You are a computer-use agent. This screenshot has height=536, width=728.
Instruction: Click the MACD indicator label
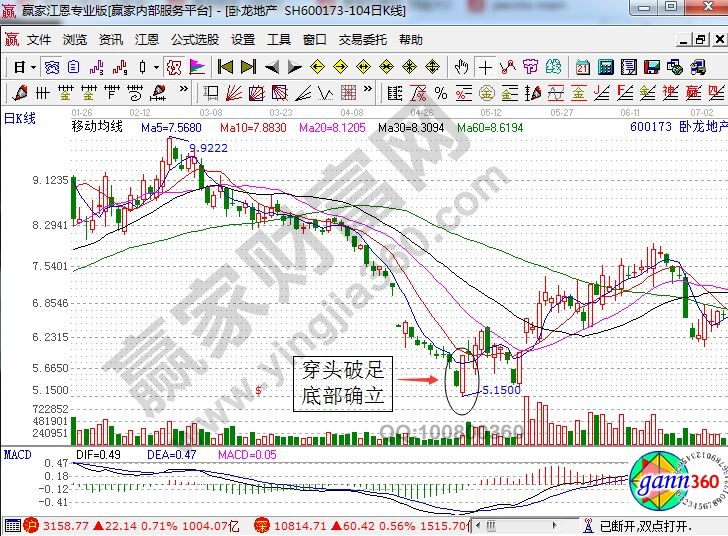[17, 454]
